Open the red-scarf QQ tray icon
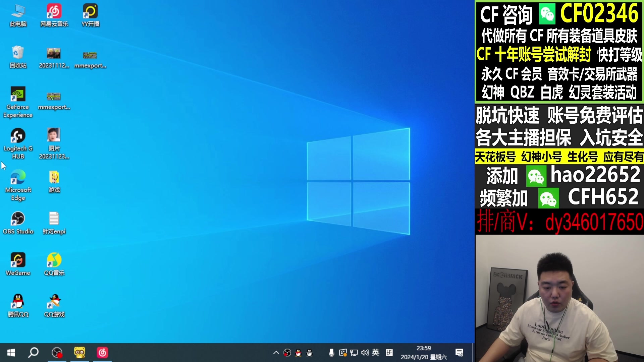 (x=298, y=353)
